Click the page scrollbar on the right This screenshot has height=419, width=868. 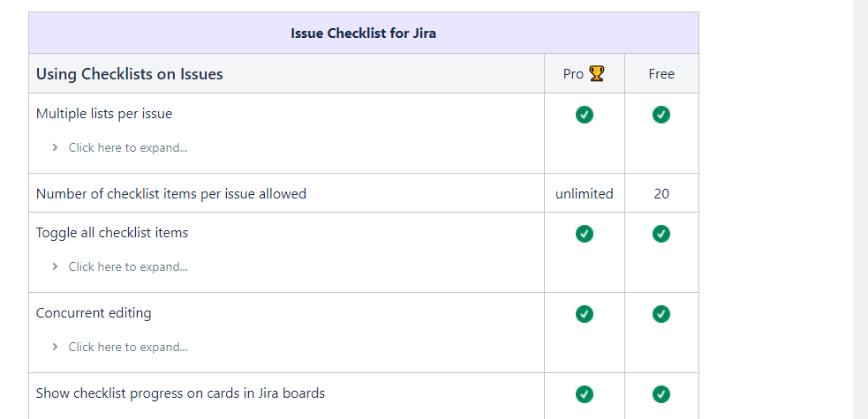tap(861, 209)
